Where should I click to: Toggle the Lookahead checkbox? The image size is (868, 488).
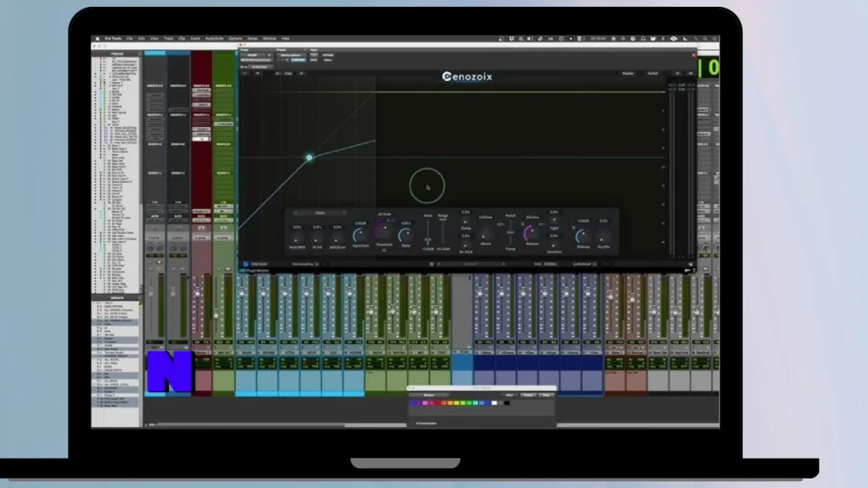click(594, 264)
